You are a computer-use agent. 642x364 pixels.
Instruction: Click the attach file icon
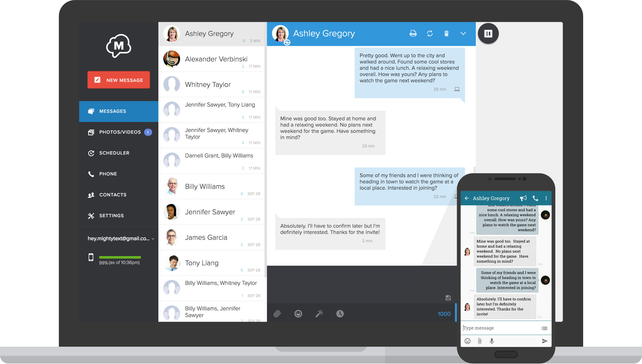(x=278, y=314)
